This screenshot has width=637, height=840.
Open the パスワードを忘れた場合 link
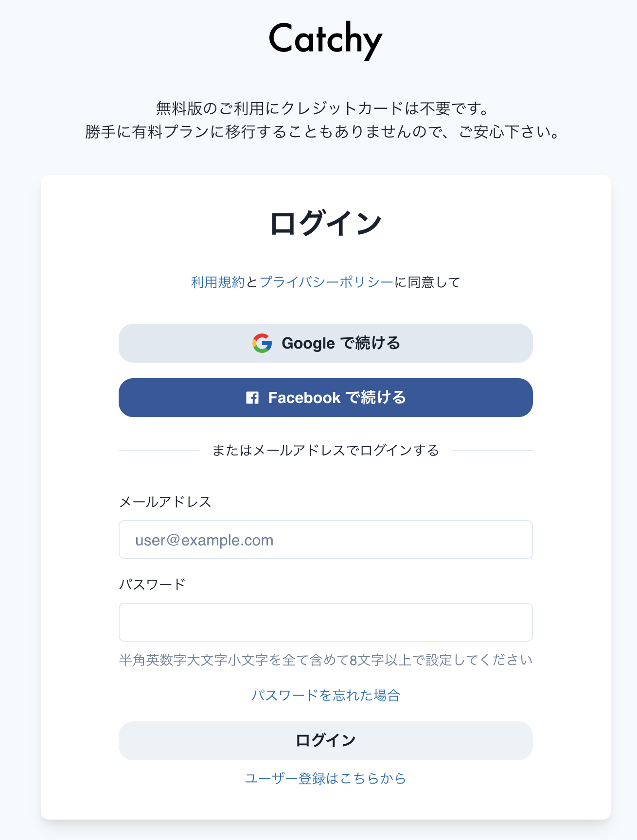click(x=326, y=695)
